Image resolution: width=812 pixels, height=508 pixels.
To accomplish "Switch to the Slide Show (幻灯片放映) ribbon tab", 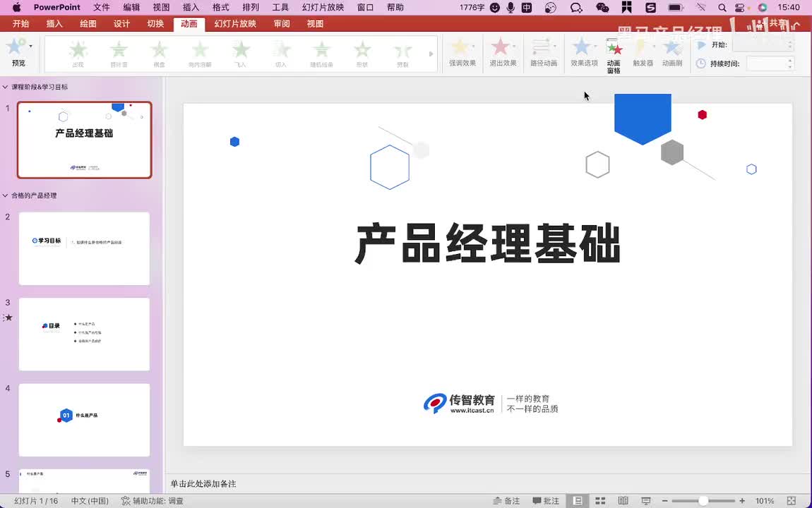I will 235,24.
